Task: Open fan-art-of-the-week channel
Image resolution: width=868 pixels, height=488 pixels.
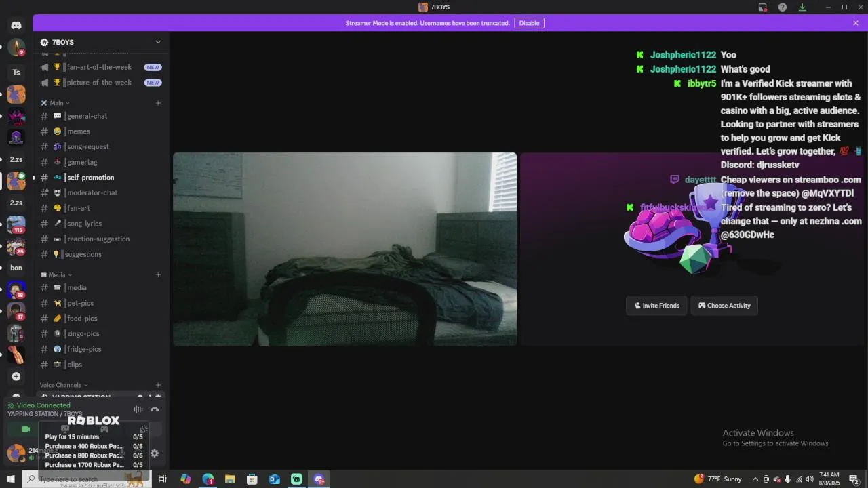Action: pyautogui.click(x=100, y=67)
